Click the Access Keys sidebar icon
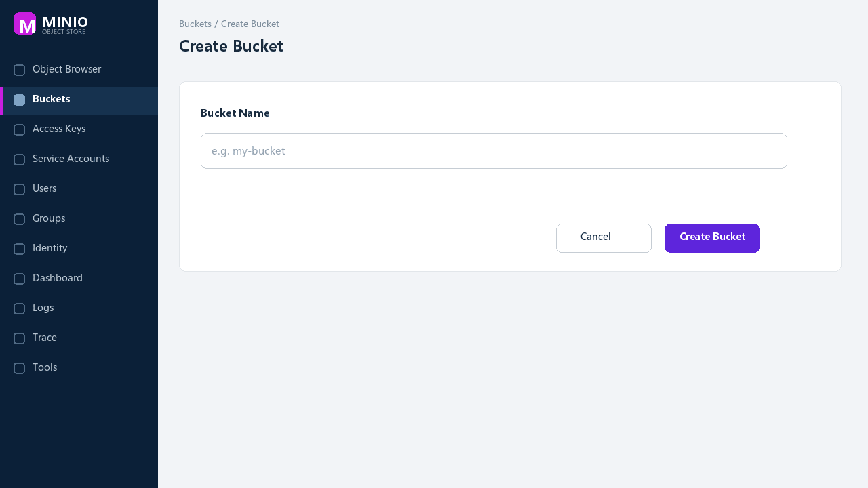This screenshot has width=868, height=488. coord(20,130)
